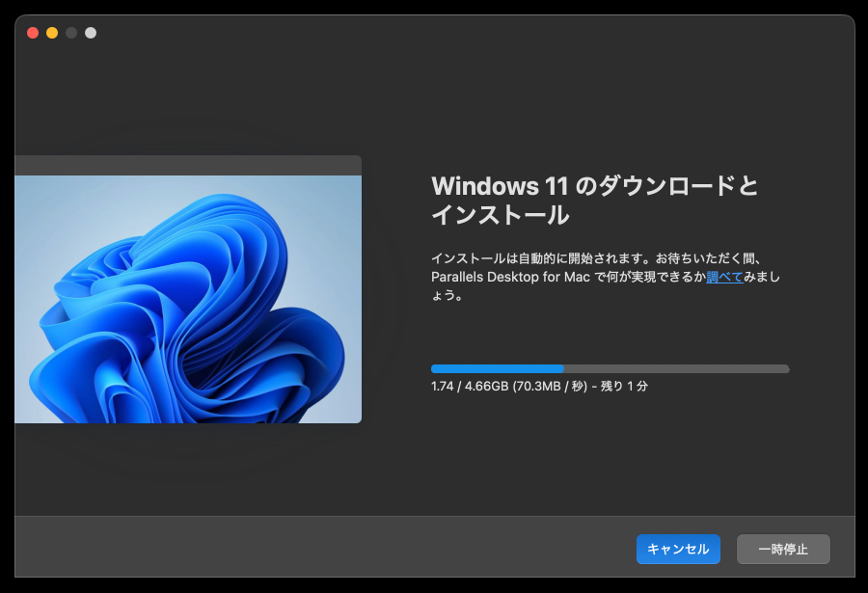Click the red close window control
Screen dimensions: 868x593
pyautogui.click(x=32, y=32)
